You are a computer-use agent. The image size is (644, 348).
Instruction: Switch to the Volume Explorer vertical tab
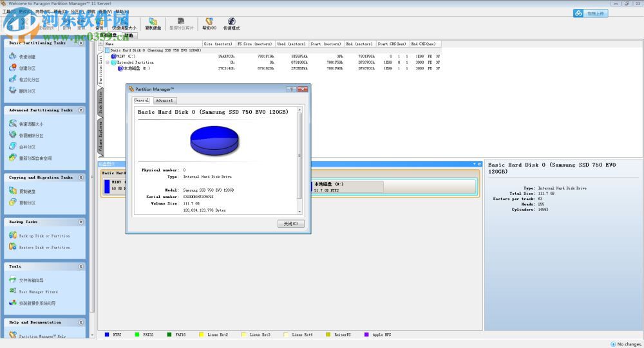(100, 136)
